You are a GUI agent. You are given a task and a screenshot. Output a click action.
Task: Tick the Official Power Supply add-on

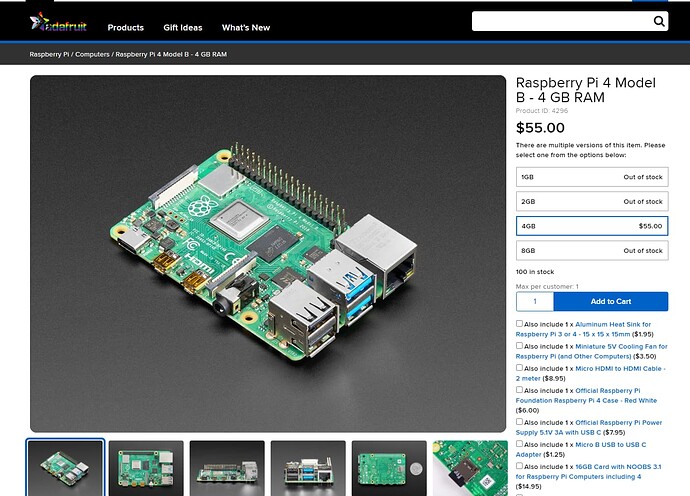coord(519,422)
